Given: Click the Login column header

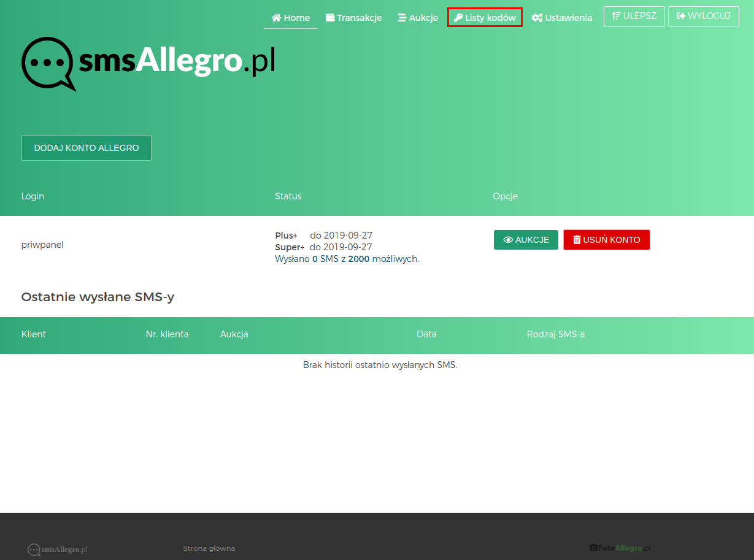Looking at the screenshot, I should pyautogui.click(x=33, y=196).
